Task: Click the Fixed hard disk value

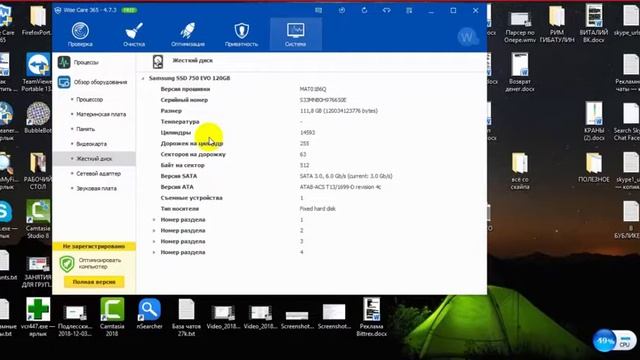Action: [318, 209]
